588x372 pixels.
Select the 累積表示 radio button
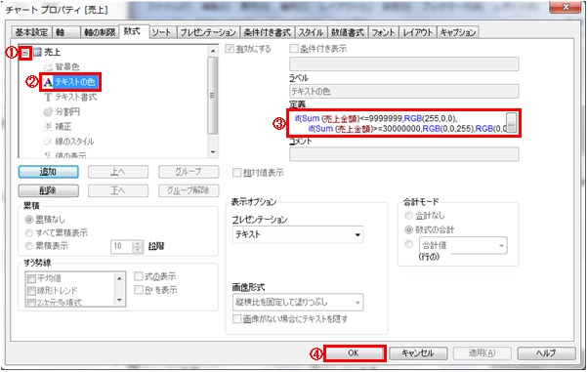coord(29,246)
